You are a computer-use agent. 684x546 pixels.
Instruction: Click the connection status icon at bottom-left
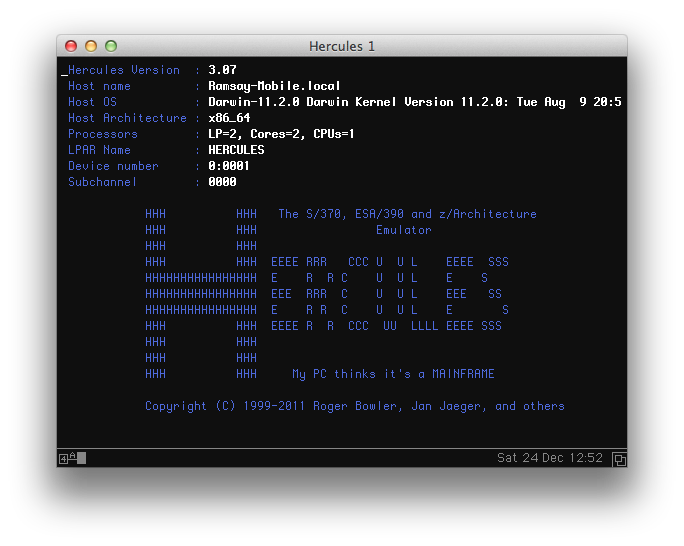coord(68,458)
